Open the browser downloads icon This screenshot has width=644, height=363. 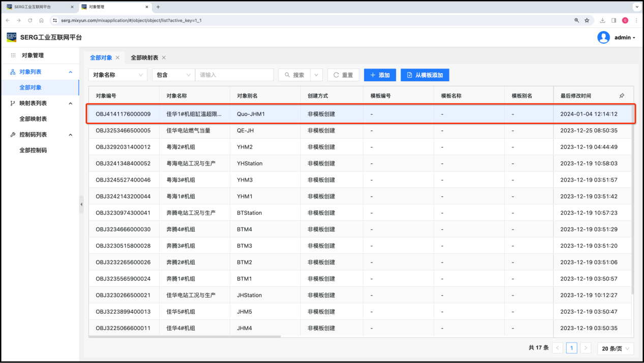click(602, 20)
